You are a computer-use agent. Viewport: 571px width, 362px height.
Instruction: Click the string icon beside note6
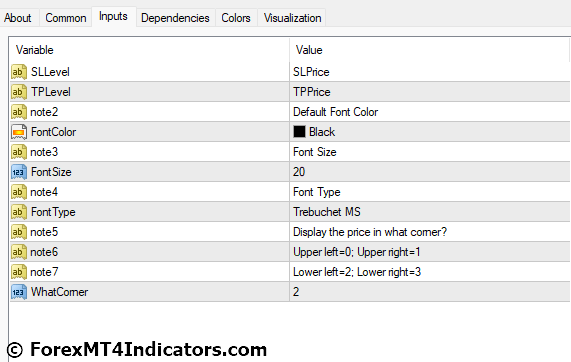(x=19, y=252)
